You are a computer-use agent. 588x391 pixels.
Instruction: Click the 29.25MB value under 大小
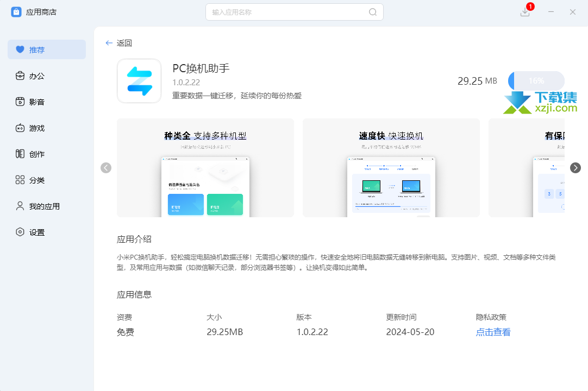click(x=224, y=332)
